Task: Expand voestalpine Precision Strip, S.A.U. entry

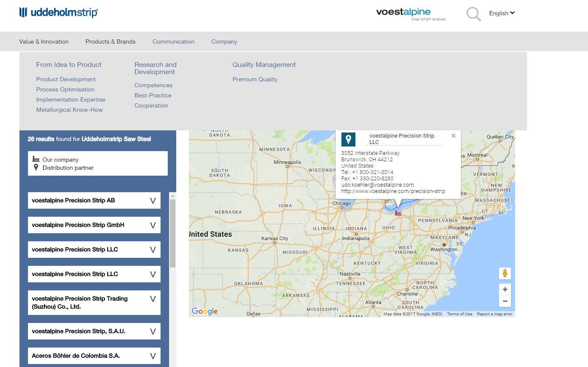Action: coord(94,331)
